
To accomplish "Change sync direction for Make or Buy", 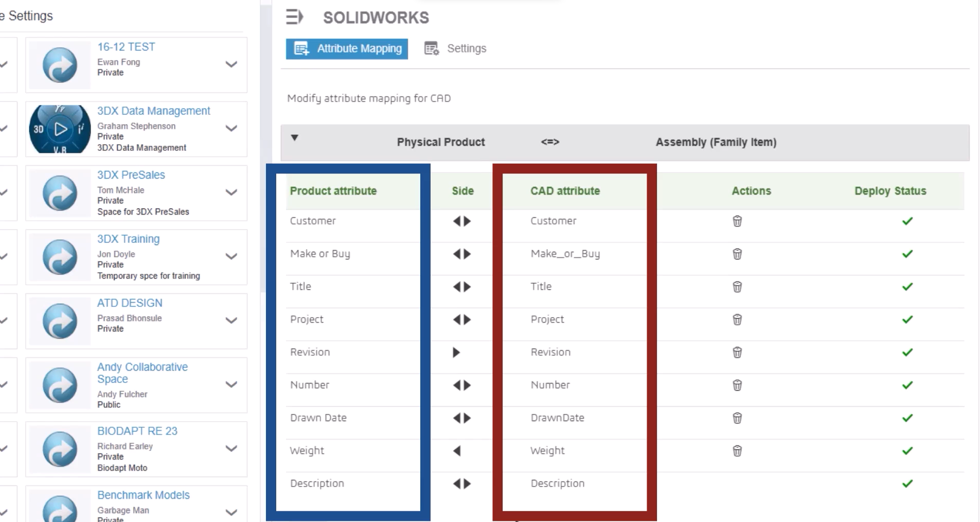I will click(x=462, y=254).
